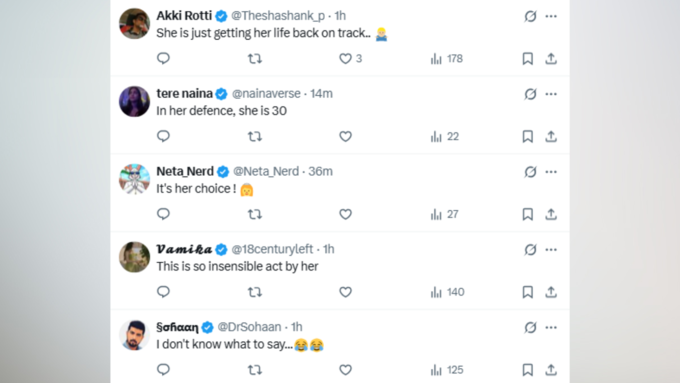680x383 pixels.
Task: Open view count 140 on Vamika's tweet
Action: click(x=447, y=292)
